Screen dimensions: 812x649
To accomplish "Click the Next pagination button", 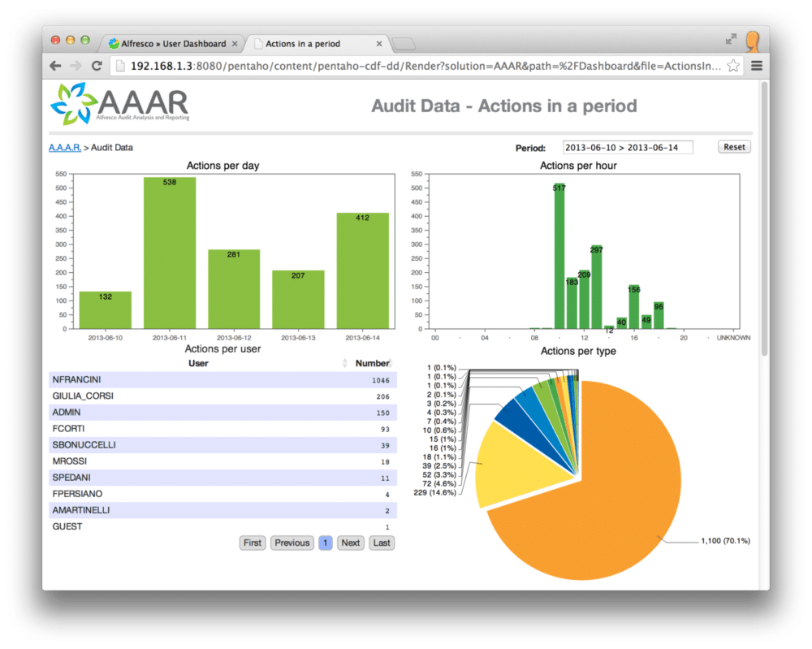I will [350, 543].
